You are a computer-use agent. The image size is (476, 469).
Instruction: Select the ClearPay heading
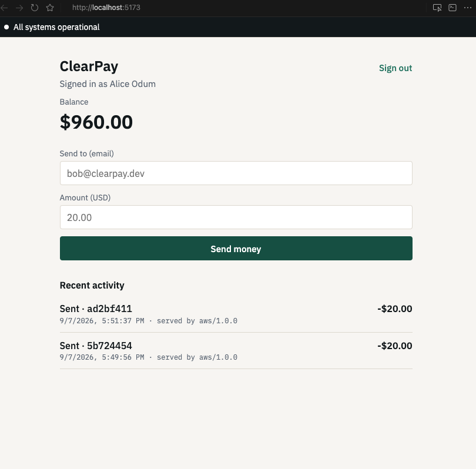[89, 66]
